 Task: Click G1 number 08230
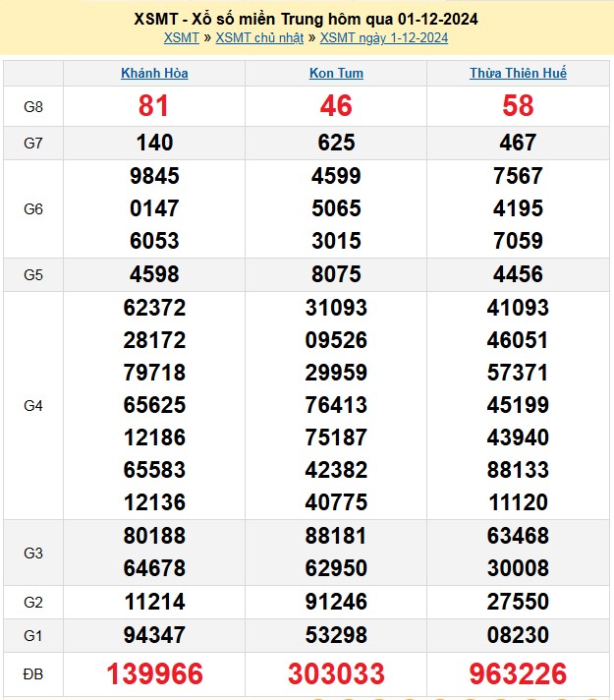pos(518,635)
